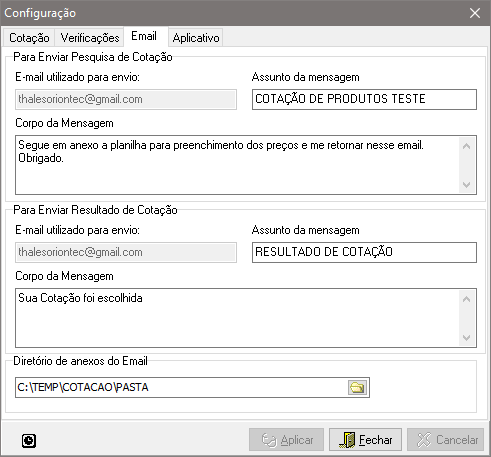Click into the Sua Cotação foi escolhida body
491x457 pixels.
(237, 318)
